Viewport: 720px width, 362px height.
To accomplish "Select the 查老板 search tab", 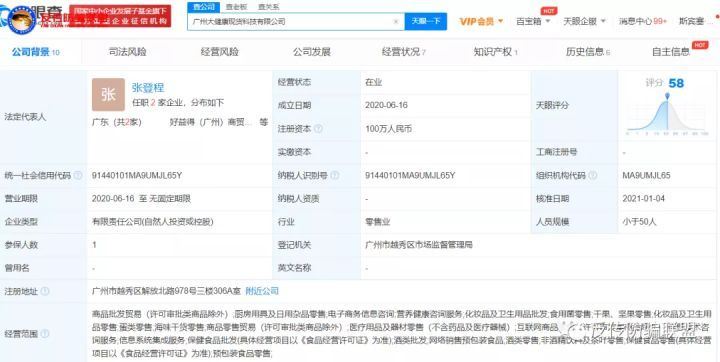I will (x=236, y=7).
